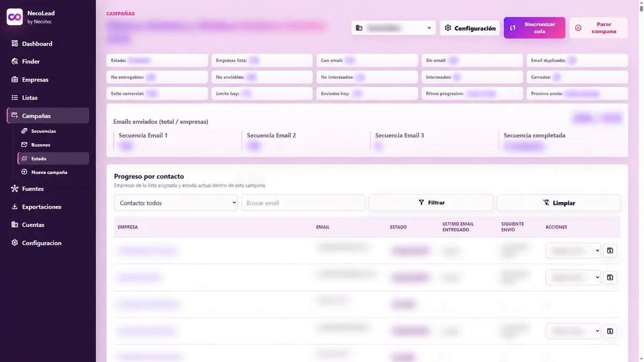Click the NecoLead infinity logo icon
Viewport: 644px width, 362px height.
(x=14, y=17)
